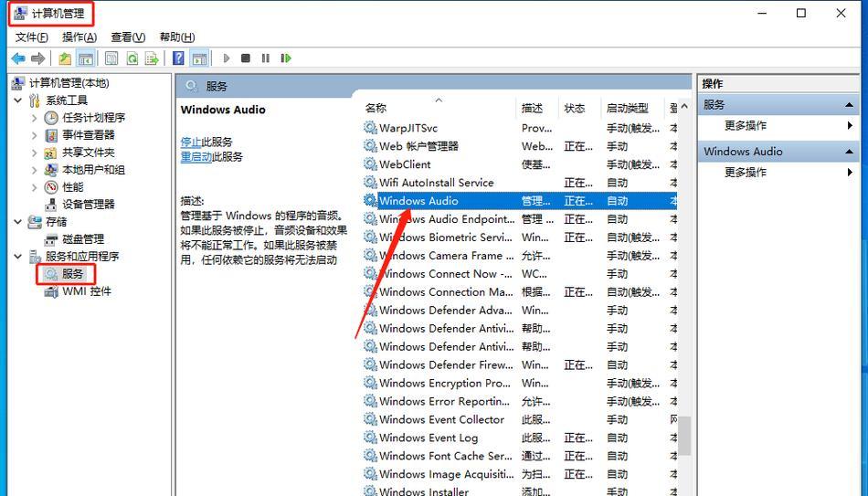
Task: Click the 计算机管理(本地) root node icon
Action: pyautogui.click(x=17, y=83)
